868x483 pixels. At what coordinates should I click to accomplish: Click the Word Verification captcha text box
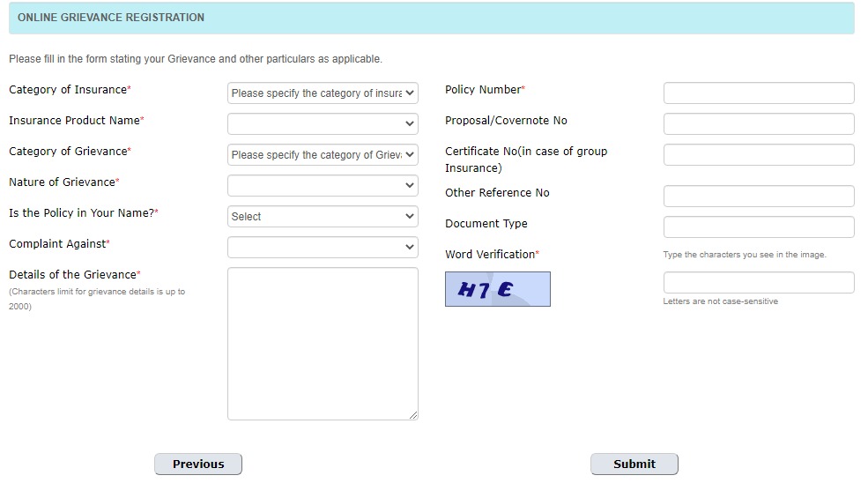(759, 283)
